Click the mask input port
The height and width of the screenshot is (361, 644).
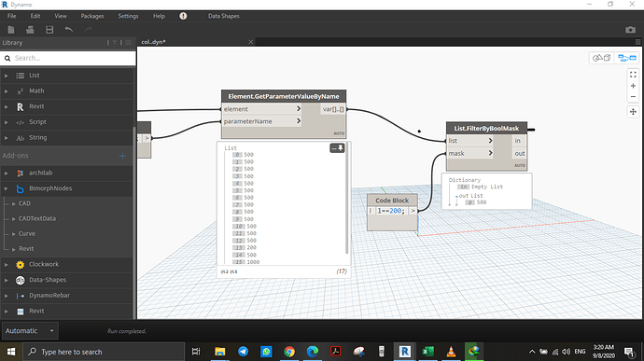(469, 153)
